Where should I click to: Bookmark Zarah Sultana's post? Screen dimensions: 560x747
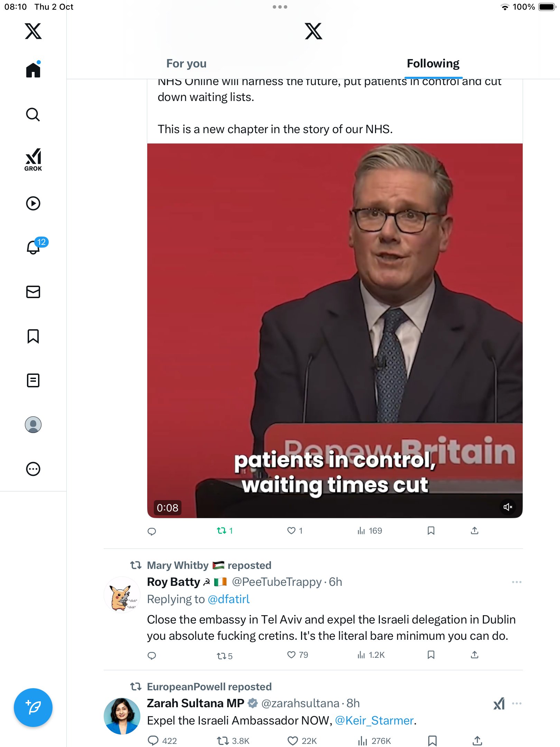(432, 741)
